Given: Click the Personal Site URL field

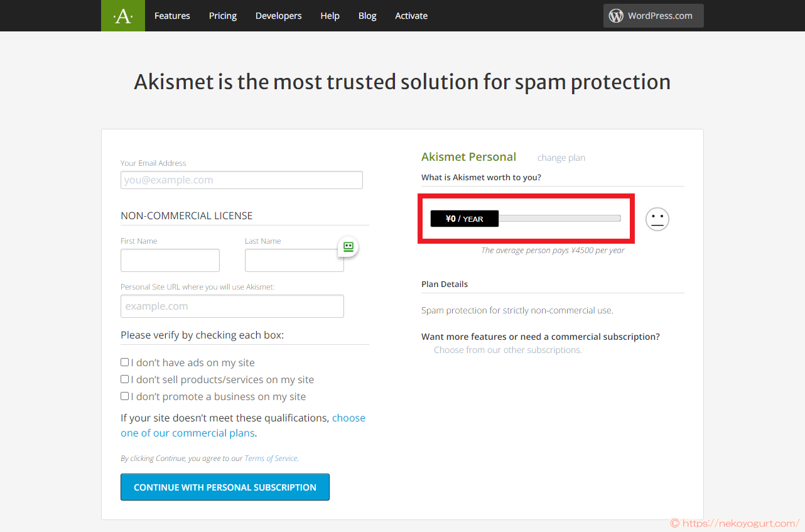Looking at the screenshot, I should 232,307.
